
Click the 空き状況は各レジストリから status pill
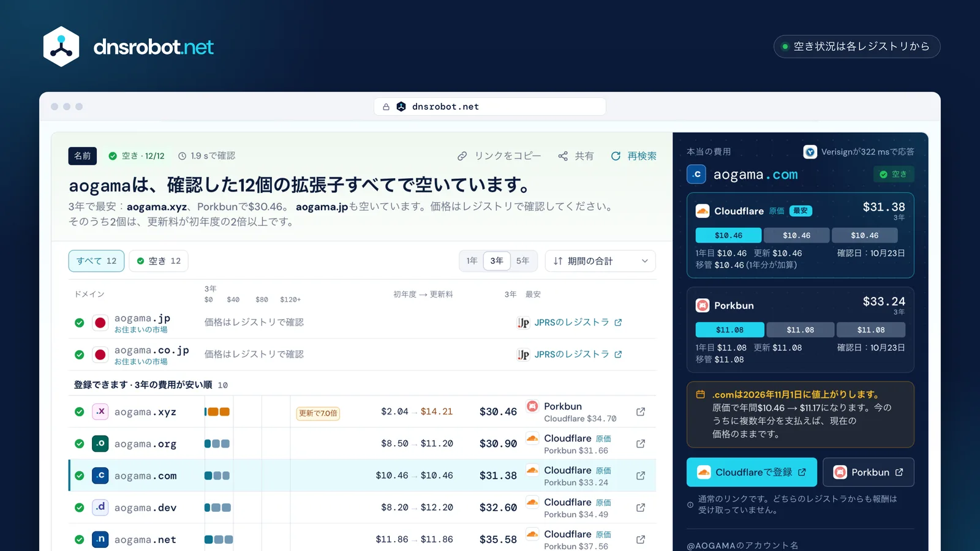click(857, 47)
